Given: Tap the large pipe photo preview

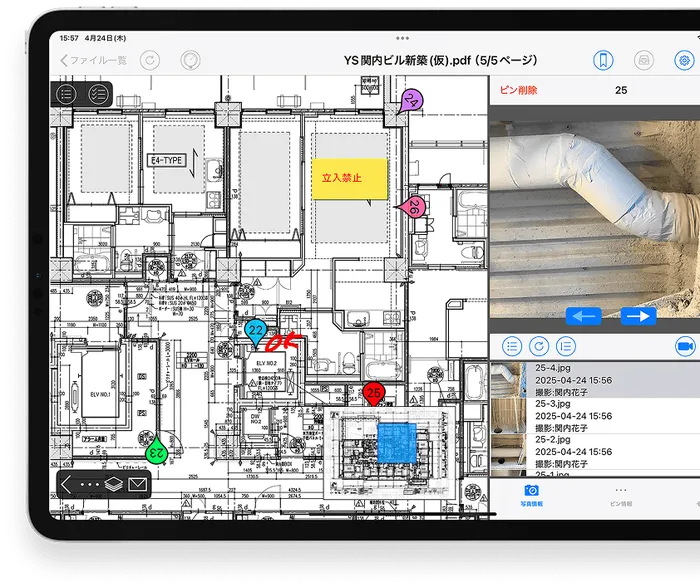Looking at the screenshot, I should click(595, 219).
